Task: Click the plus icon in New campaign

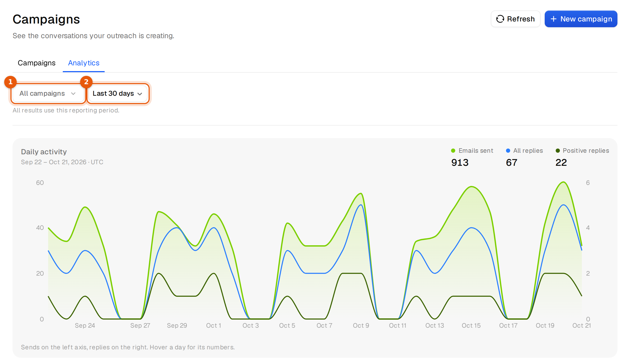Action: point(553,19)
